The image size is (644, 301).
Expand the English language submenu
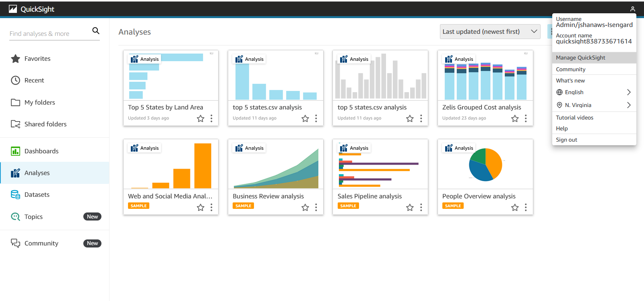[x=594, y=92]
